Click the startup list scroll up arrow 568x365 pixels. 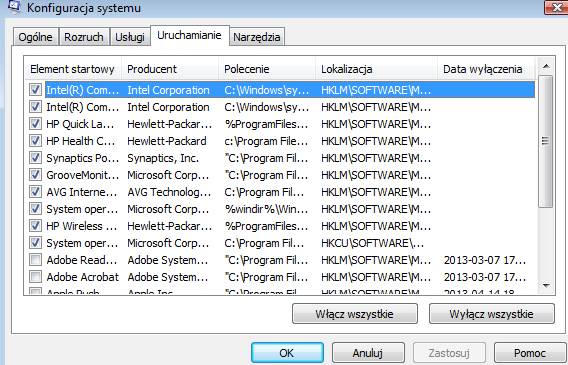click(x=546, y=66)
